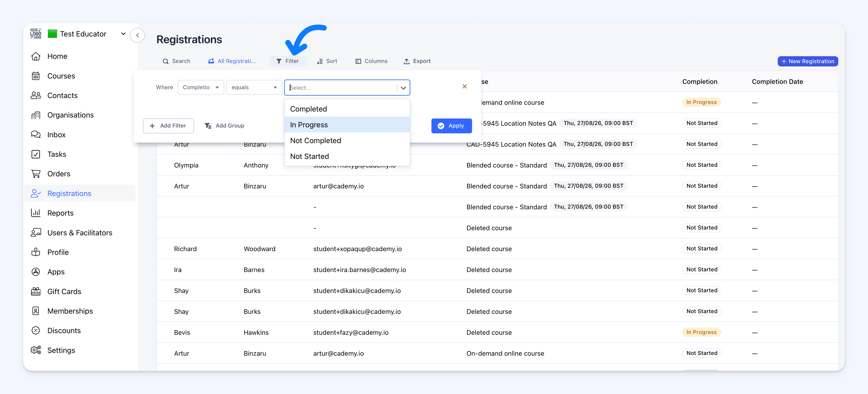Click the Completion column header
868x394 pixels.
700,82
